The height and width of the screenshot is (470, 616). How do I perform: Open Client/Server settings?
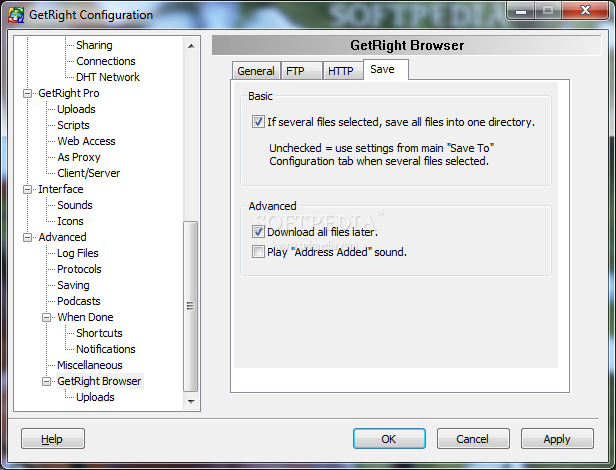click(x=88, y=173)
